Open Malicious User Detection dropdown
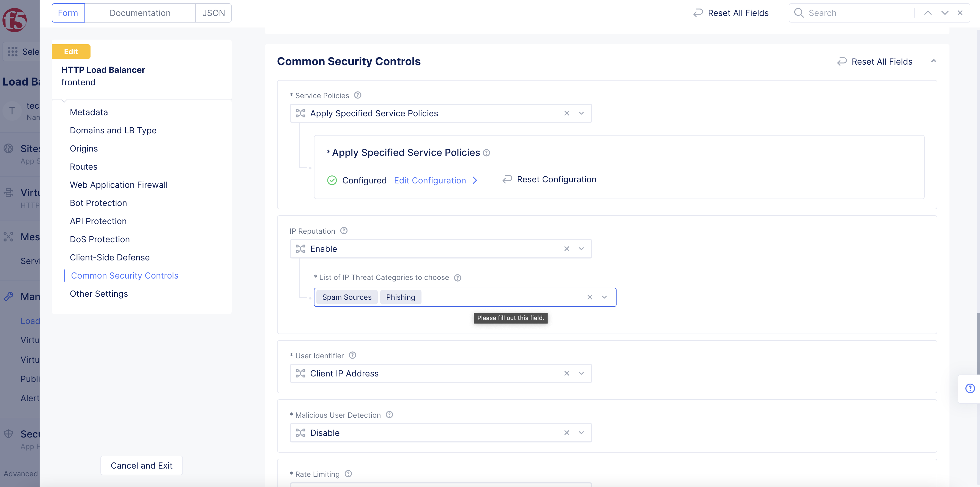Viewport: 980px width, 487px height. [581, 433]
